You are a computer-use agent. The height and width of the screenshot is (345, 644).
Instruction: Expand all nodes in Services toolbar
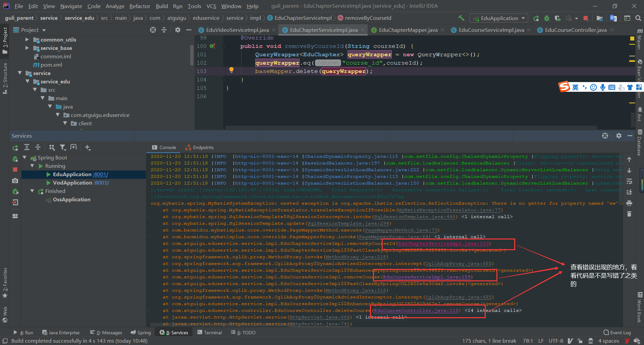[27, 147]
